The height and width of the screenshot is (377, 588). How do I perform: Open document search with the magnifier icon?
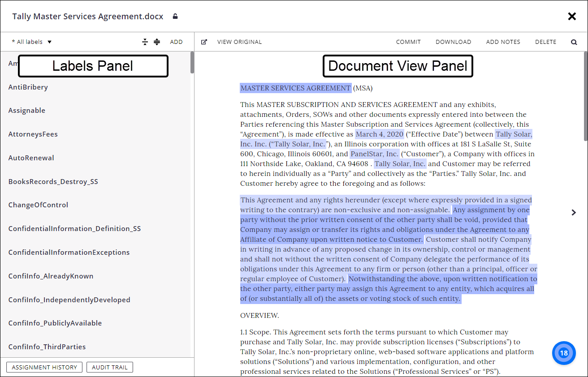pyautogui.click(x=574, y=41)
